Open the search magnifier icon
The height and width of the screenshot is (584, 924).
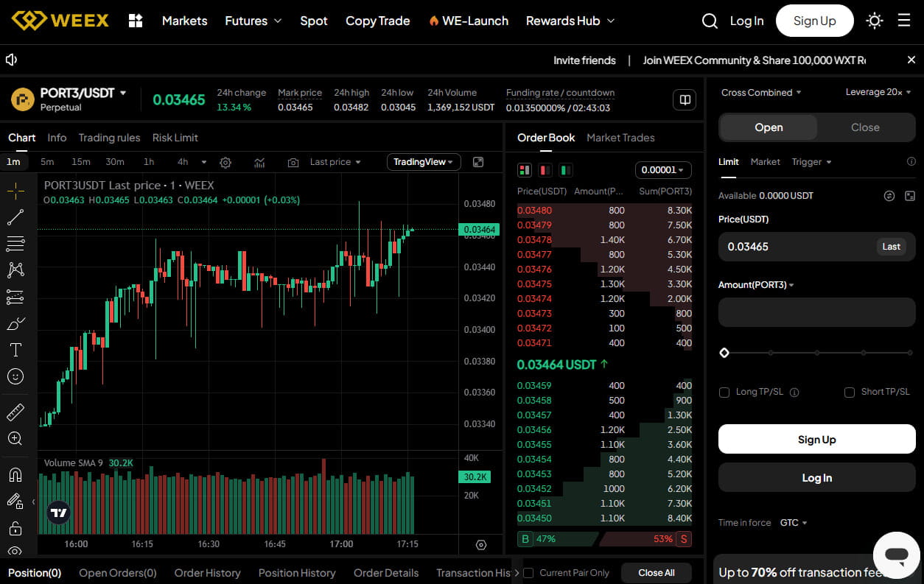[710, 21]
